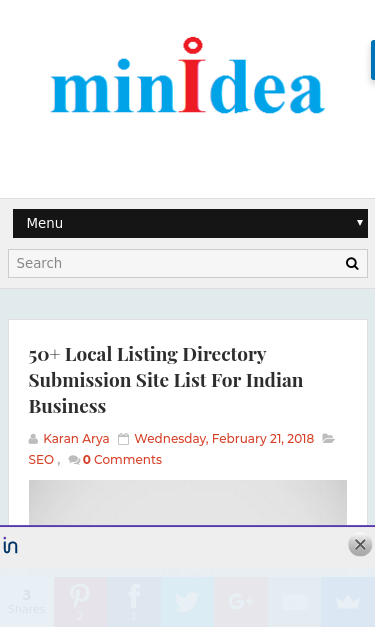Screen dimensions: 375x627
Task: Click the comments speech bubble icon
Action: 74,460
